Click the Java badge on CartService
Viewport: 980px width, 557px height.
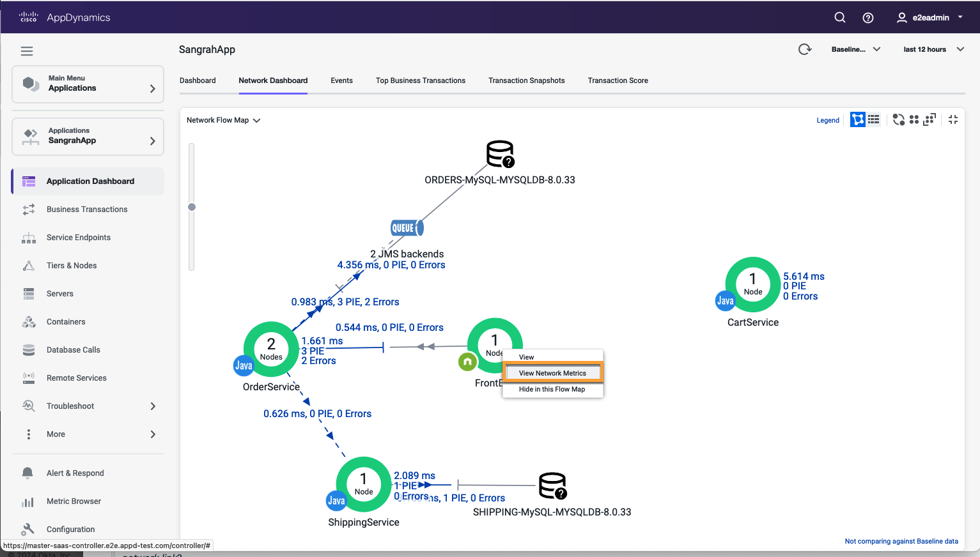click(x=726, y=301)
